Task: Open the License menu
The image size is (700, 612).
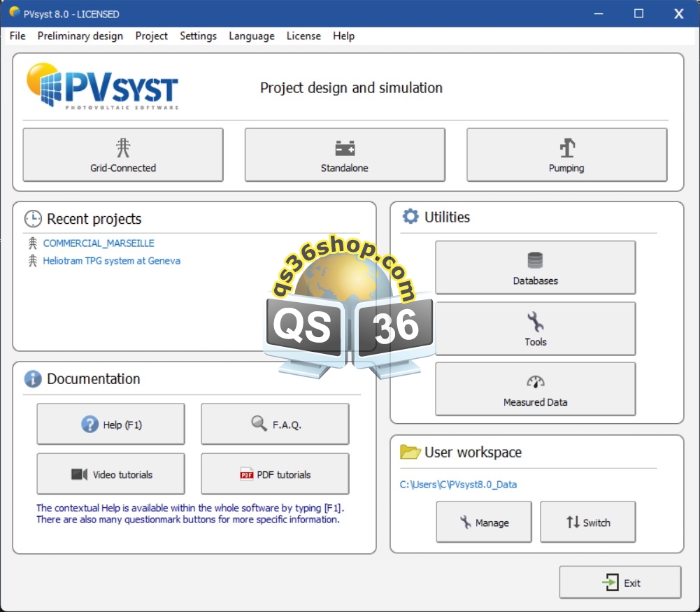Action: coord(303,36)
